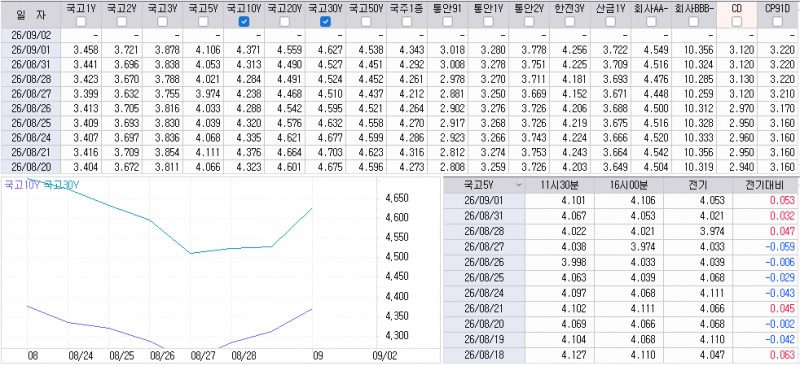Click the 전기대비 value -0.059
The width and height of the screenshot is (800, 366).
coord(781,247)
